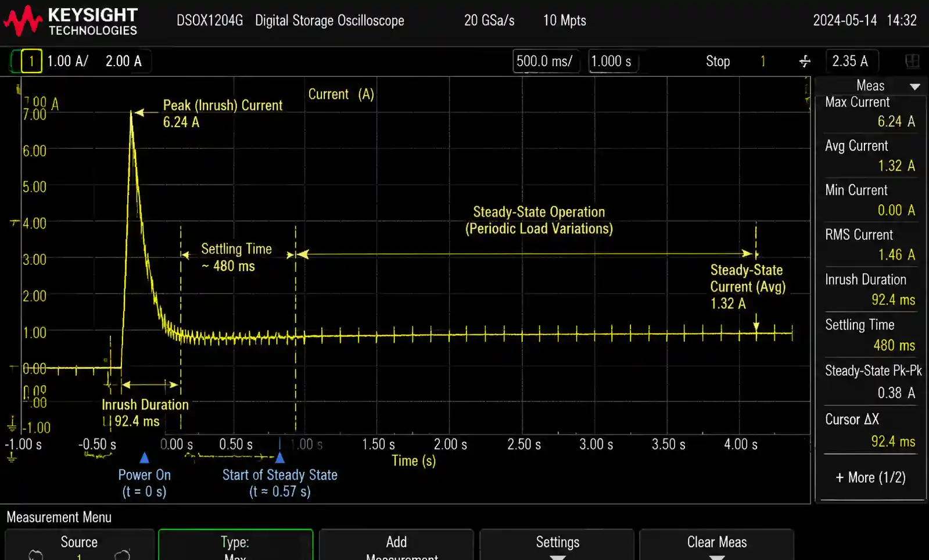This screenshot has height=560, width=929.
Task: Click the 4.00 s time axis tick label
Action: click(741, 444)
